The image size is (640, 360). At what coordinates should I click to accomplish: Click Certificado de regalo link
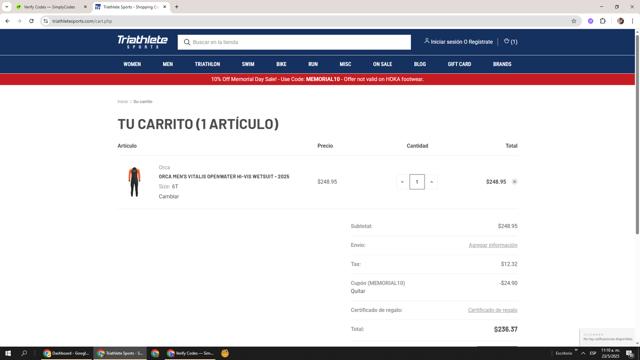tap(492, 310)
